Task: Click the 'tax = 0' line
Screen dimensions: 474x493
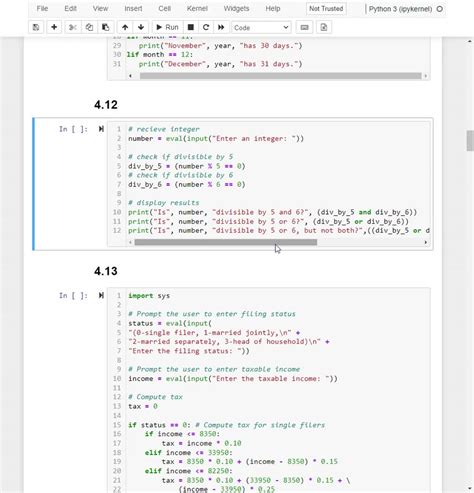Action: pos(143,406)
